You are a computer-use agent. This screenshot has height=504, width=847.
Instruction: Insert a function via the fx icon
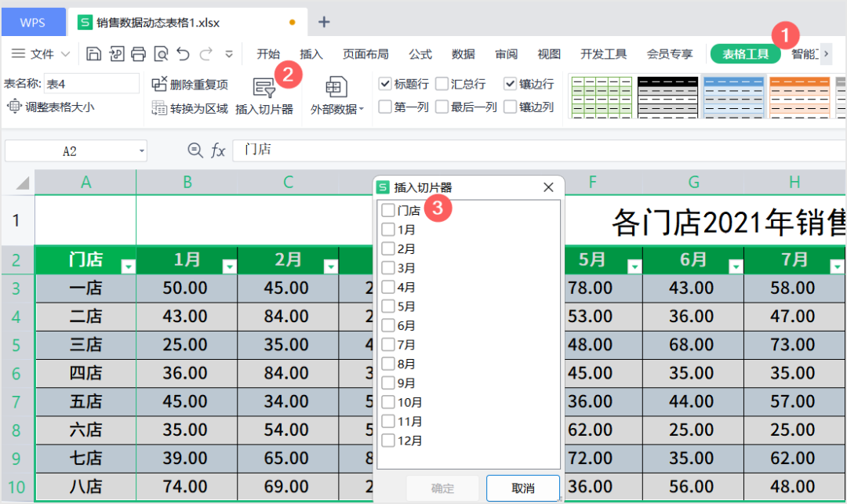click(217, 150)
